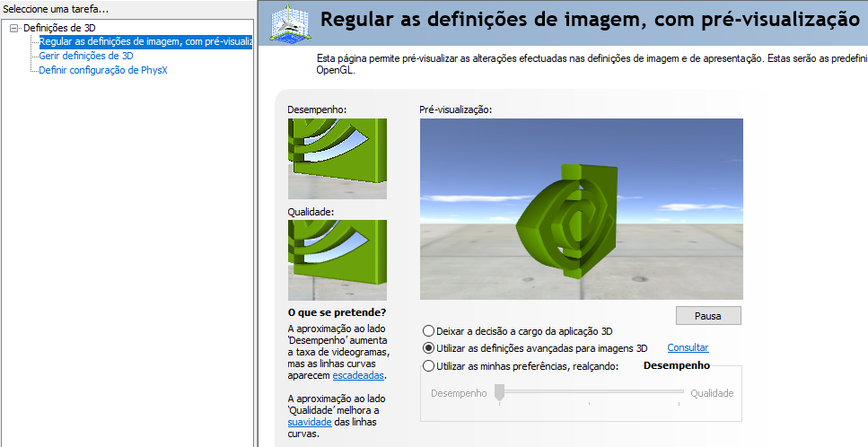Select Regular as definições de imagem task
Viewport: 868px width, 447px height.
click(x=145, y=42)
